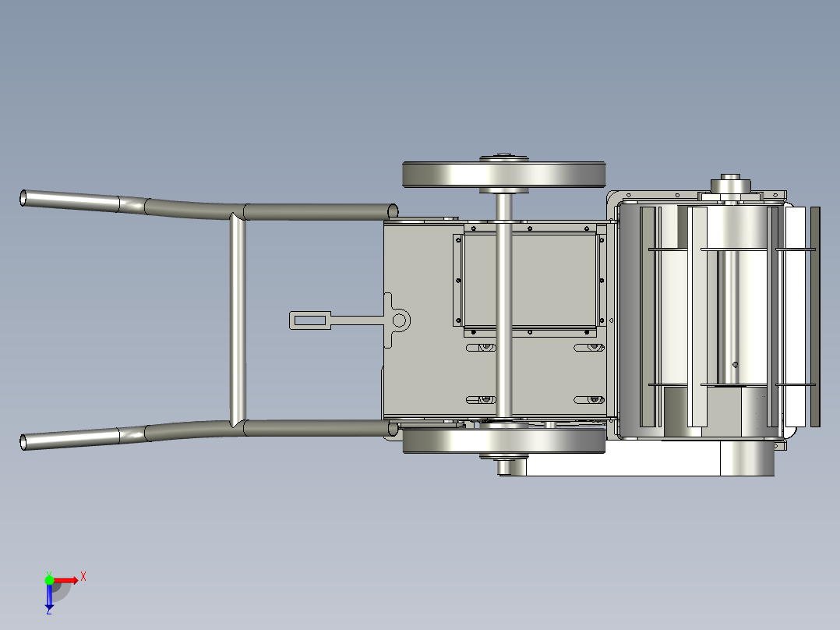The height and width of the screenshot is (630, 840).
Task: Select the dark end plate beside drum
Action: point(815,317)
